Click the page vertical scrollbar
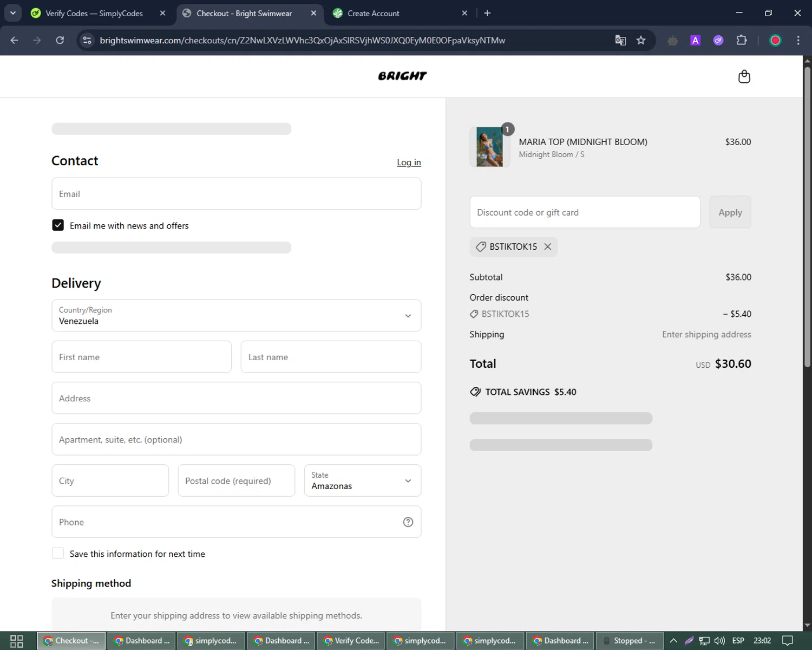The width and height of the screenshot is (812, 650). click(807, 217)
